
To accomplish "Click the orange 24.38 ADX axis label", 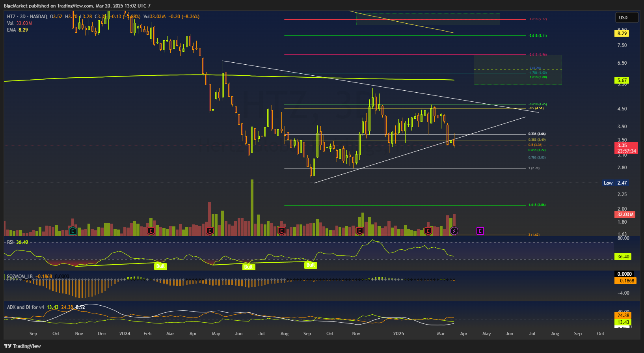I will [623, 316].
